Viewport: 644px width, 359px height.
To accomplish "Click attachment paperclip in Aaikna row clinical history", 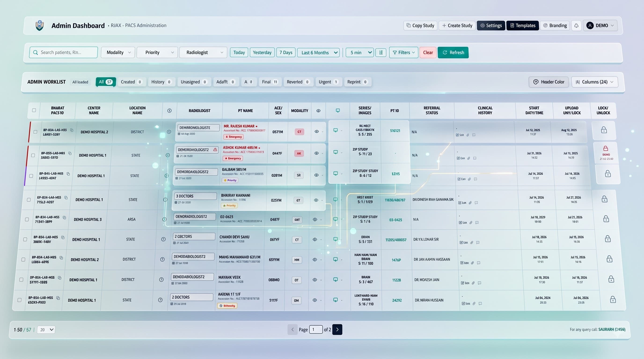I will click(x=474, y=304).
